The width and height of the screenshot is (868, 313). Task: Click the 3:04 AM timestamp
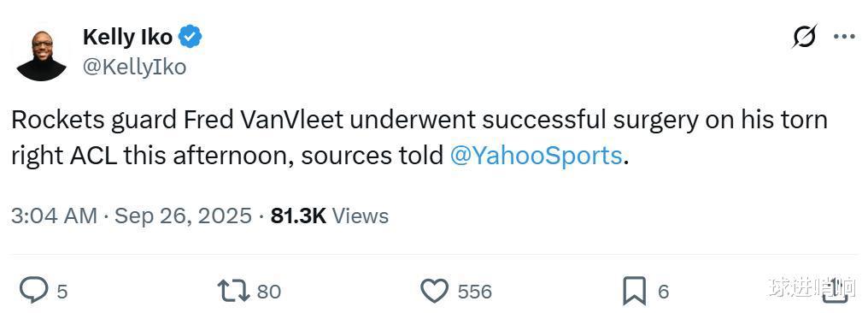(x=54, y=216)
